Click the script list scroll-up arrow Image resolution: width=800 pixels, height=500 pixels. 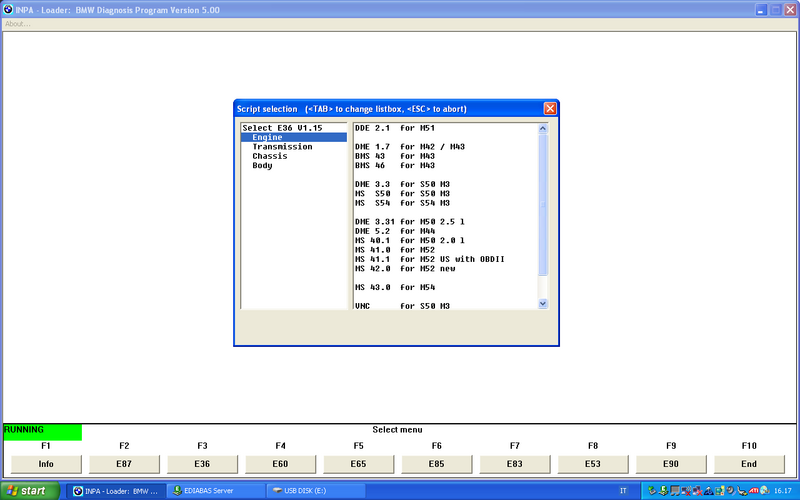(x=543, y=128)
